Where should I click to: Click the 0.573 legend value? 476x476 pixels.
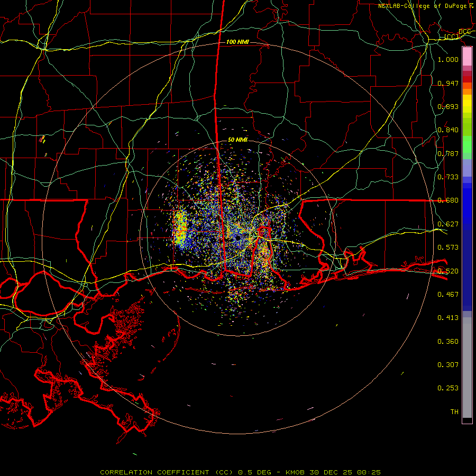coord(448,248)
